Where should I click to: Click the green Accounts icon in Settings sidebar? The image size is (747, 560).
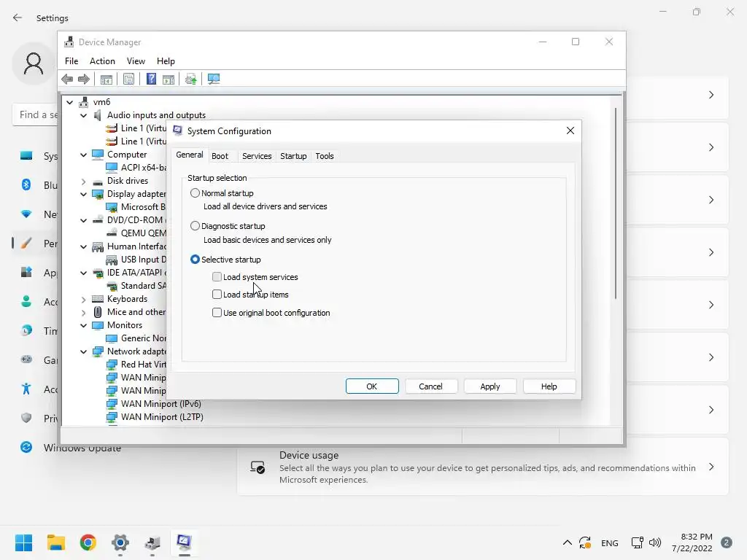click(x=26, y=301)
